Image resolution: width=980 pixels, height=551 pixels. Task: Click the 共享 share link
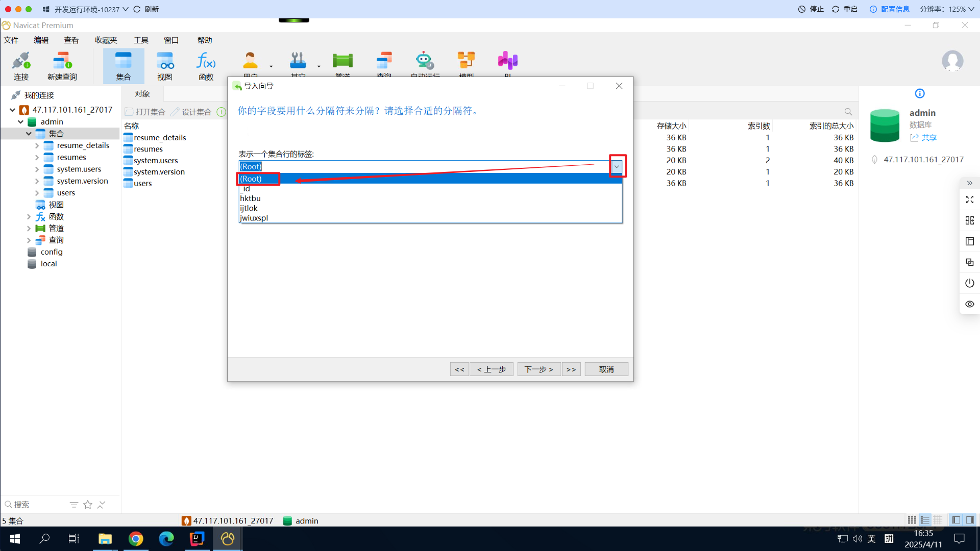click(923, 138)
